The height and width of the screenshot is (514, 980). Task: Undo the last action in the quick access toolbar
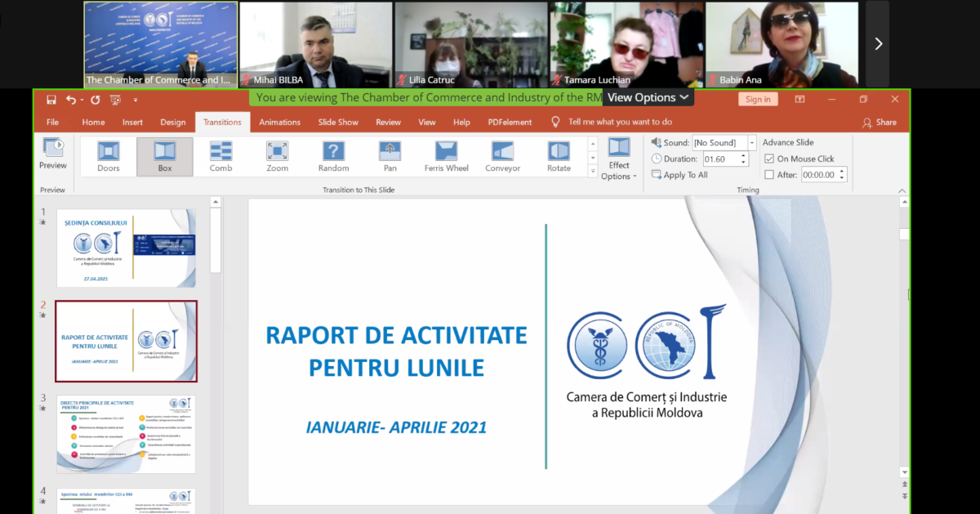(70, 100)
